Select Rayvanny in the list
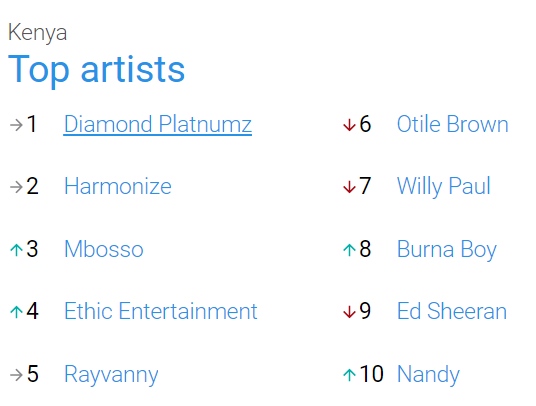 coord(111,375)
